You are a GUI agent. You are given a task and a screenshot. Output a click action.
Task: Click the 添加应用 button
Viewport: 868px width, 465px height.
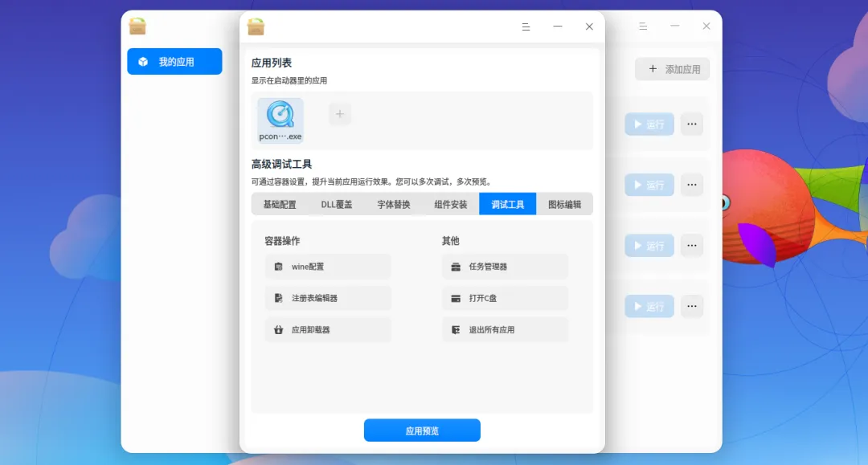pos(672,69)
